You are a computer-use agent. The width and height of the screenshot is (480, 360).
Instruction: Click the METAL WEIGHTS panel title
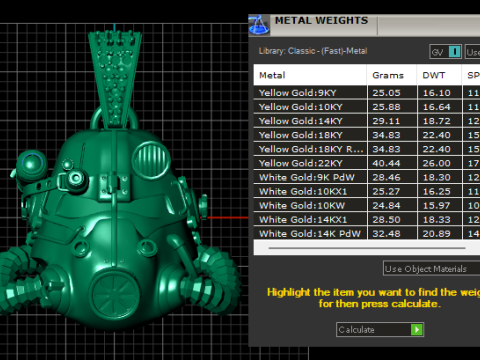click(x=321, y=21)
